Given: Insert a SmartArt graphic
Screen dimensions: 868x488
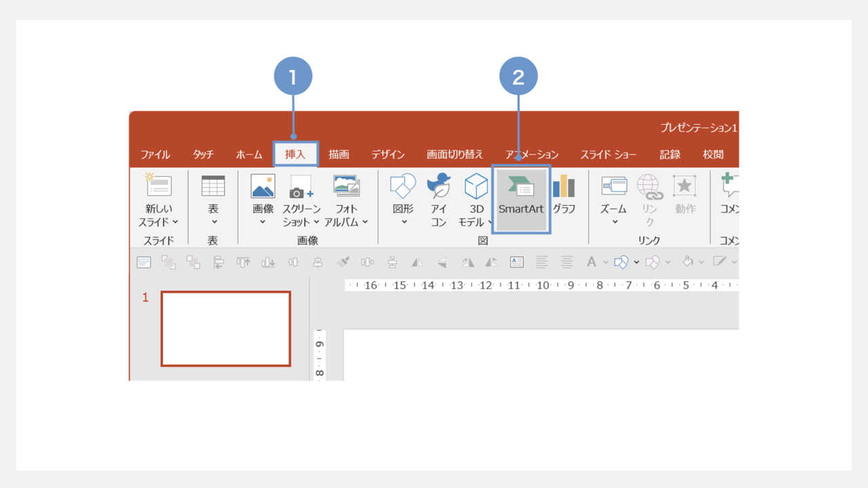Looking at the screenshot, I should pyautogui.click(x=521, y=199).
